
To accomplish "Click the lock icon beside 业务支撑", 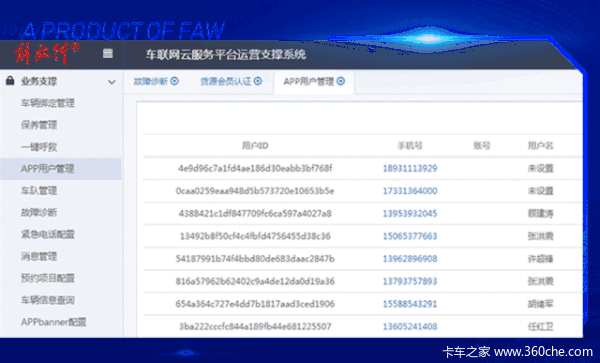I will (x=10, y=81).
